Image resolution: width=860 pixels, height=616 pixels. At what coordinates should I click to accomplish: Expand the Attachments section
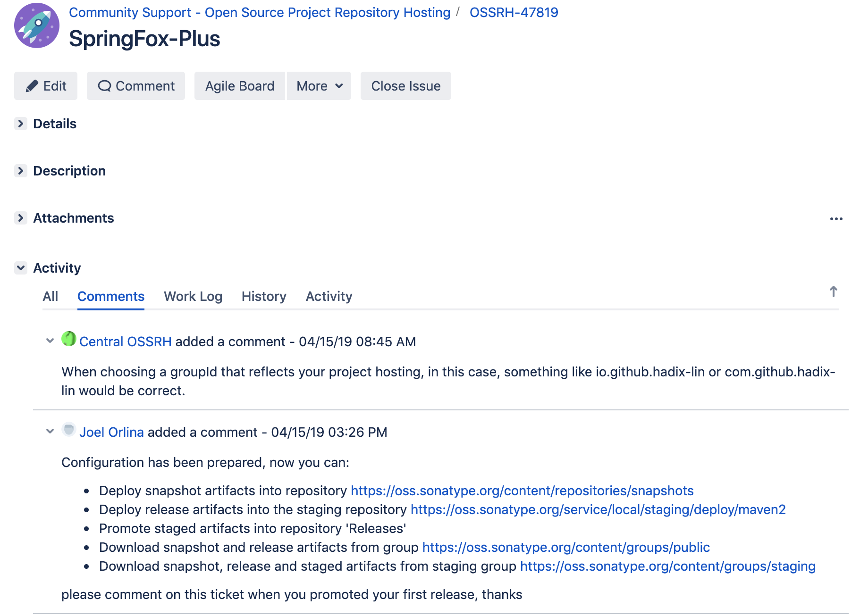pos(20,218)
